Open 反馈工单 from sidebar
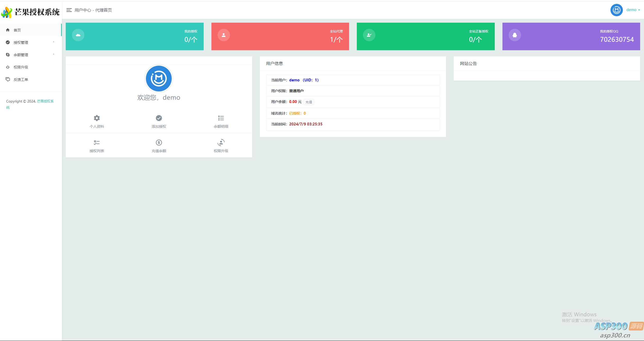 click(21, 80)
